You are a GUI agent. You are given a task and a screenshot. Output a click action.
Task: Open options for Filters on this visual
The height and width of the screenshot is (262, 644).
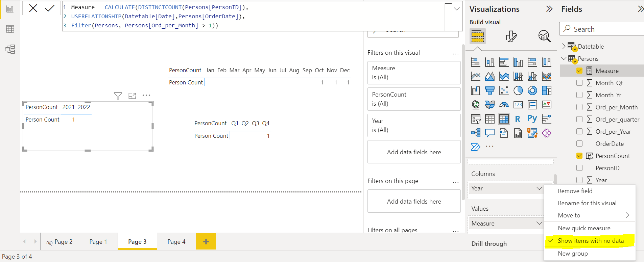click(456, 53)
